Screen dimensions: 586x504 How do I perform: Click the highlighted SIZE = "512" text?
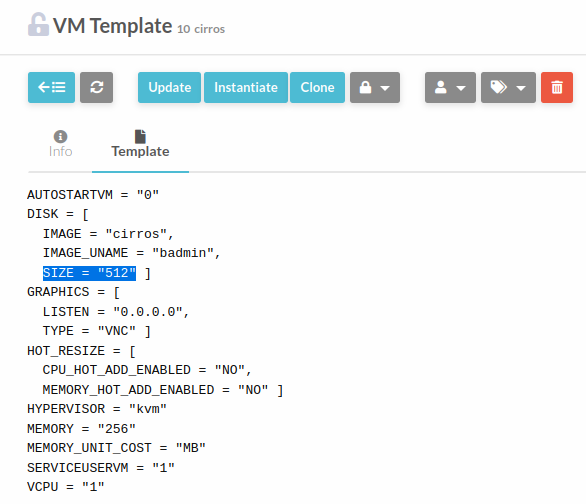tap(89, 273)
